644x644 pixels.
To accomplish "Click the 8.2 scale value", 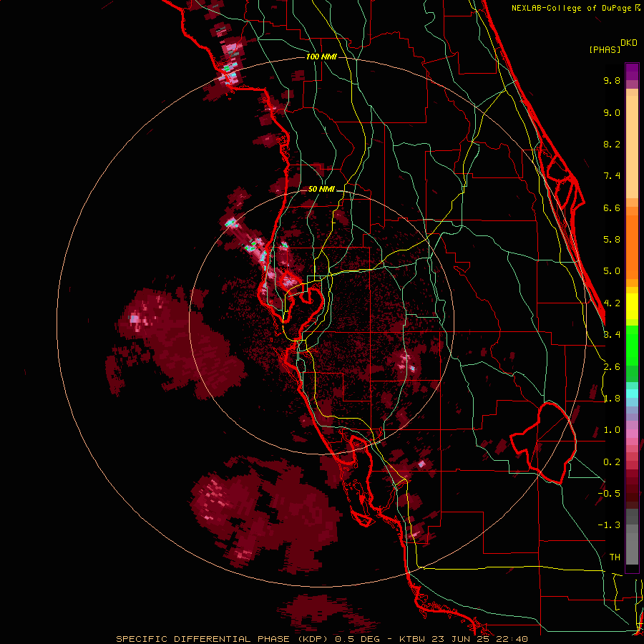I will (612, 144).
